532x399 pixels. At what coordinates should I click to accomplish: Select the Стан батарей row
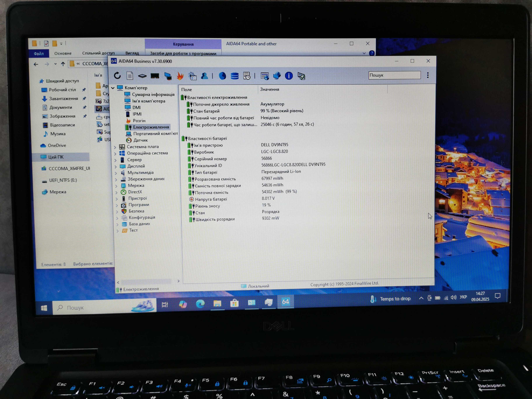coord(206,111)
